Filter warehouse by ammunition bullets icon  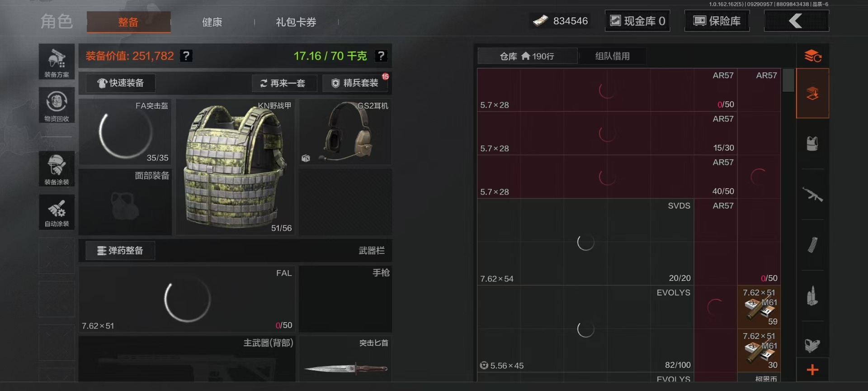[812, 296]
